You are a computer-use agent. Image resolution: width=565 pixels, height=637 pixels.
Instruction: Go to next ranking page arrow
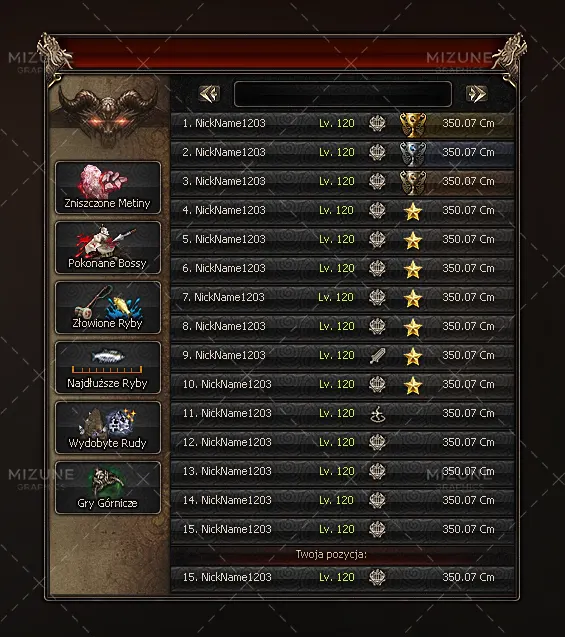tap(476, 94)
